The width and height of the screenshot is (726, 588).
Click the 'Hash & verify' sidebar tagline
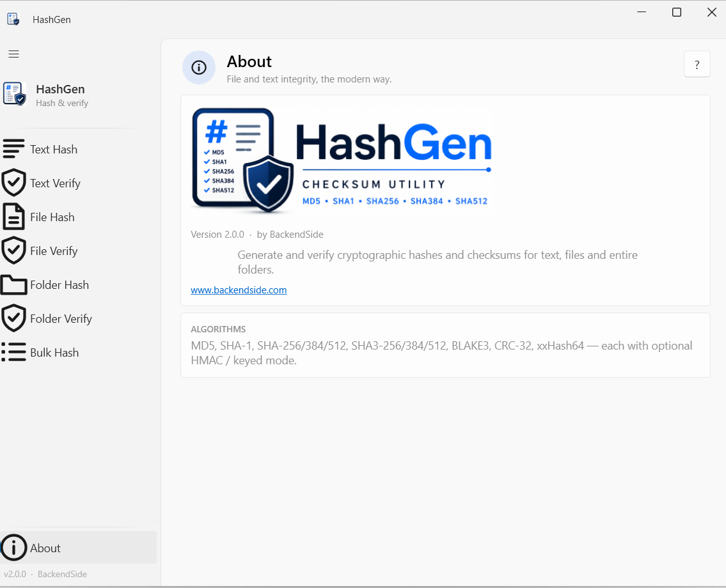62,103
